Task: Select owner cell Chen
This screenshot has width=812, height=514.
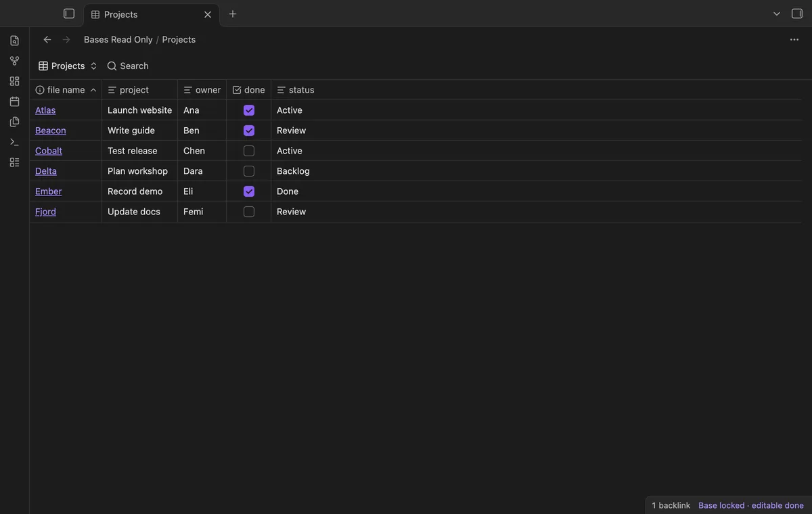Action: tap(202, 151)
